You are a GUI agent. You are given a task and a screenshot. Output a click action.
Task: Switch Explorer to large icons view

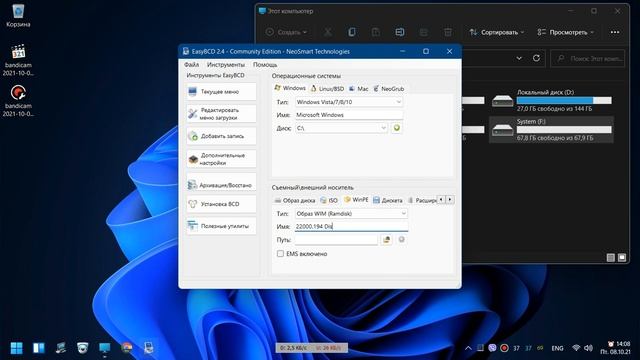(622, 258)
